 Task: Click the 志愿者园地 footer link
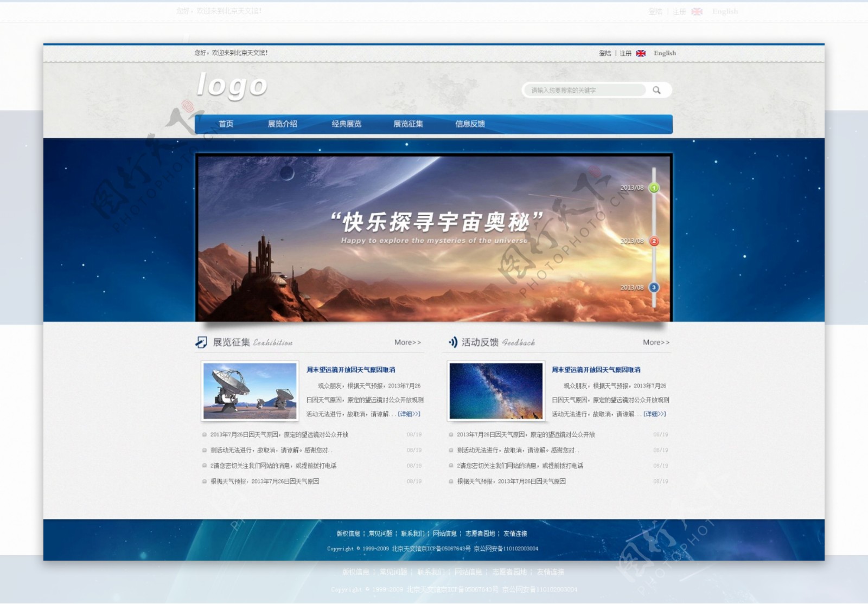coord(480,534)
